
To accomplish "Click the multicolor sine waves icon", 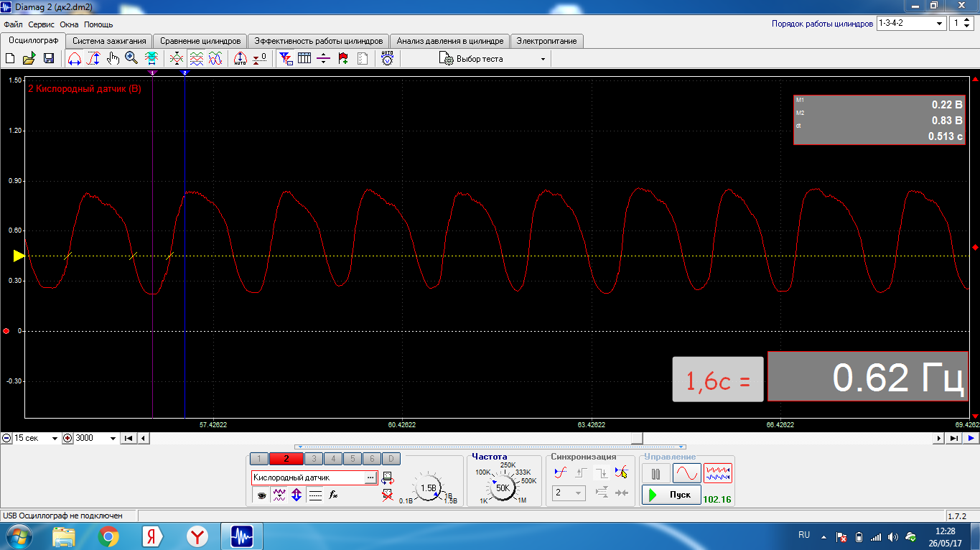I will click(215, 59).
